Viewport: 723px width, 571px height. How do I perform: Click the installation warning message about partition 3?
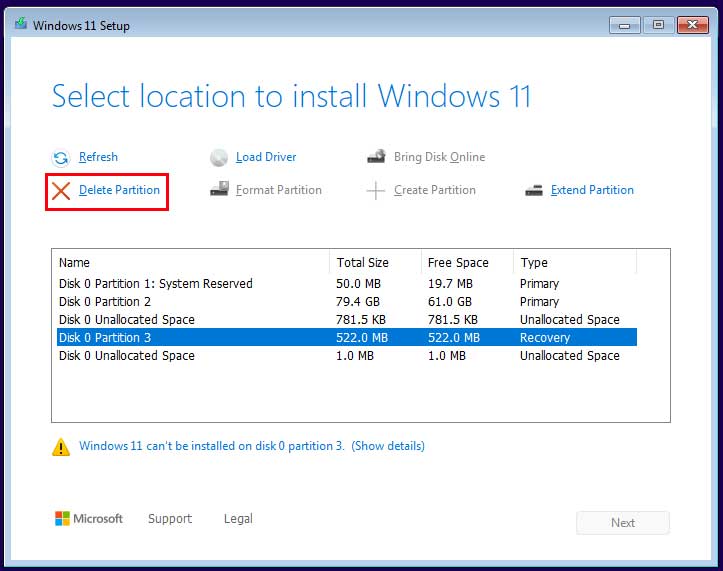212,446
